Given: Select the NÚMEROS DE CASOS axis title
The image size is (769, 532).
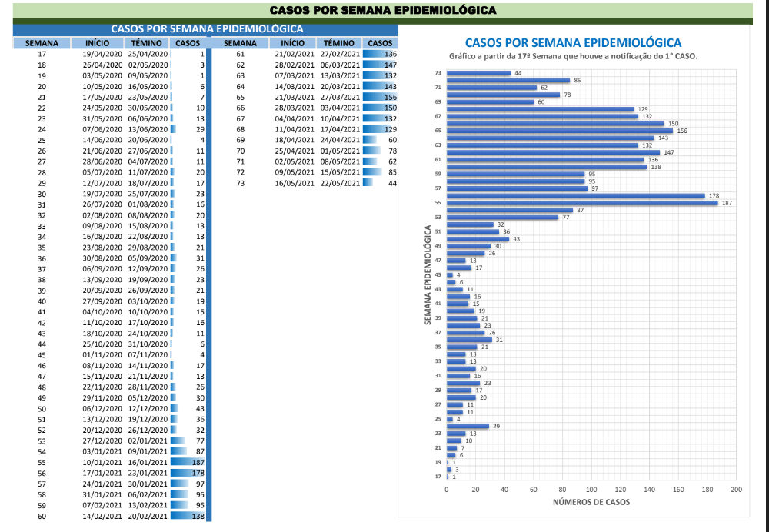Looking at the screenshot, I should point(591,502).
